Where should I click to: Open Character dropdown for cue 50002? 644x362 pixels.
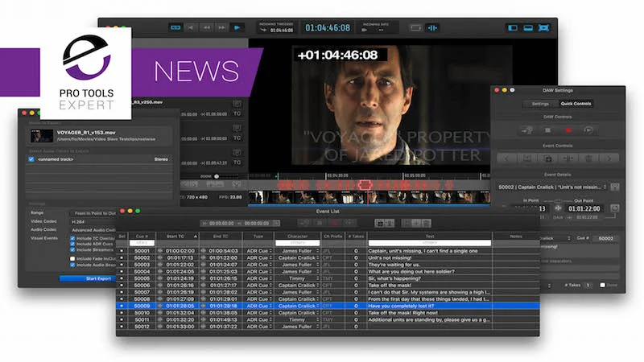click(x=298, y=257)
